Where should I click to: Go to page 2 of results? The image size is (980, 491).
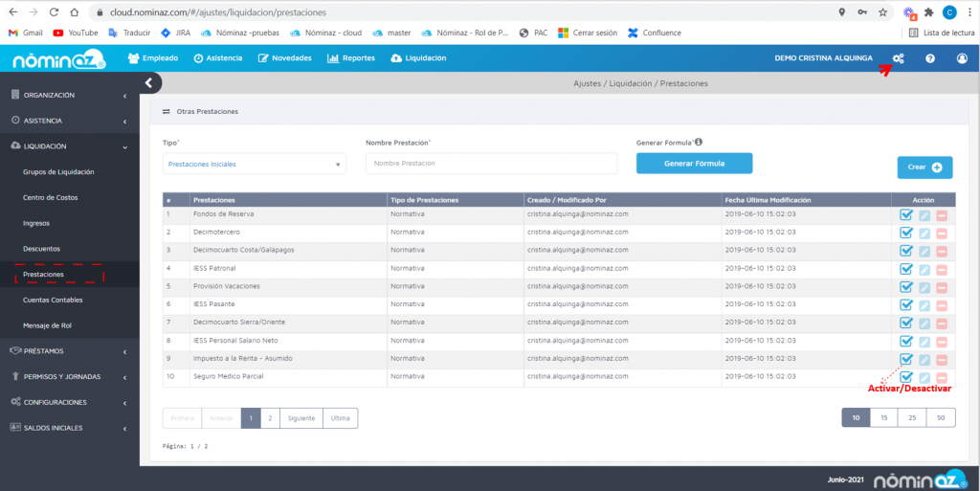(x=270, y=418)
